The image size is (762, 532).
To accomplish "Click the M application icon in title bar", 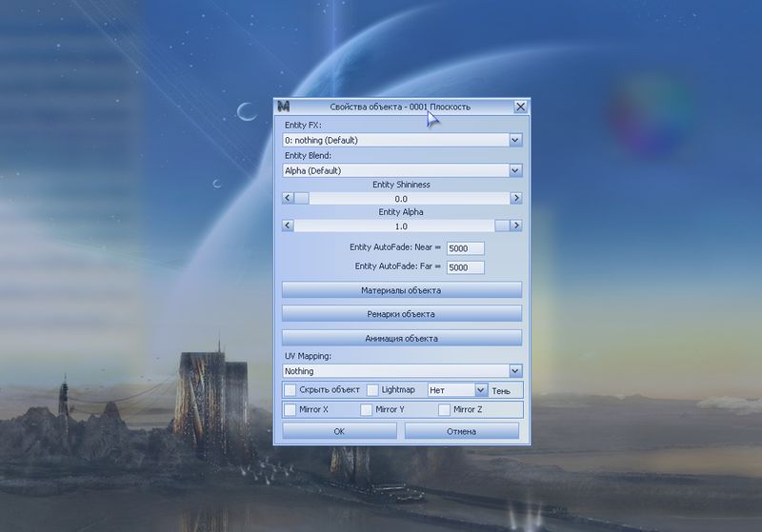I will [283, 107].
